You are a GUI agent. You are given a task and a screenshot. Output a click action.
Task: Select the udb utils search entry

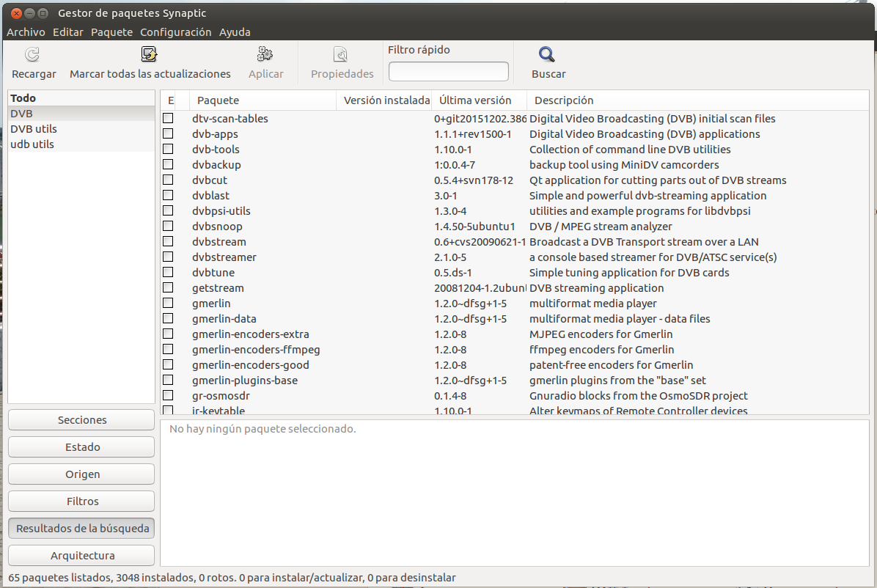coord(81,144)
